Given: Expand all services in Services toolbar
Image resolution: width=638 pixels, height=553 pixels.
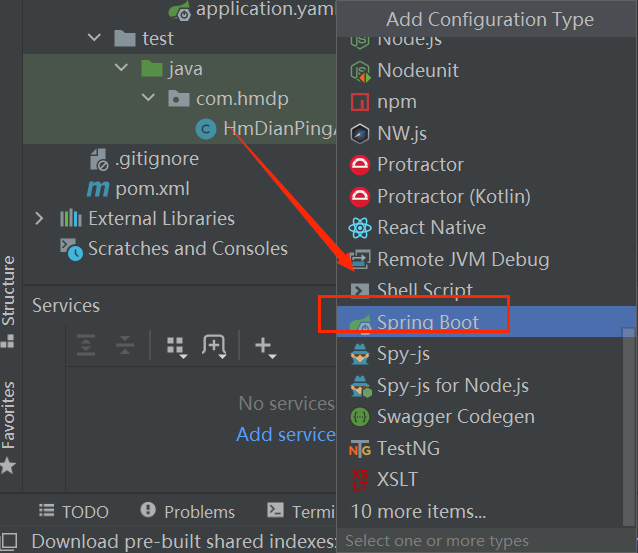Looking at the screenshot, I should (x=86, y=345).
